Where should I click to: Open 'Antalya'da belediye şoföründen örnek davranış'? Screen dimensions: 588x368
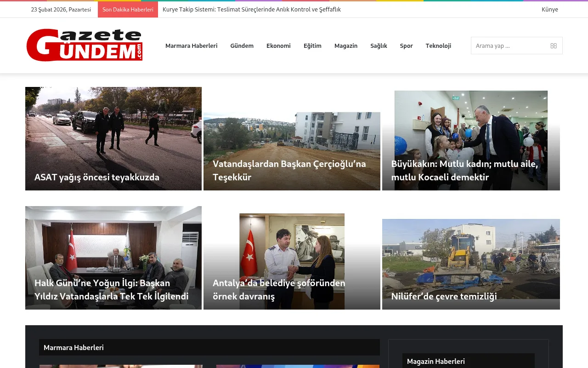[x=278, y=289]
